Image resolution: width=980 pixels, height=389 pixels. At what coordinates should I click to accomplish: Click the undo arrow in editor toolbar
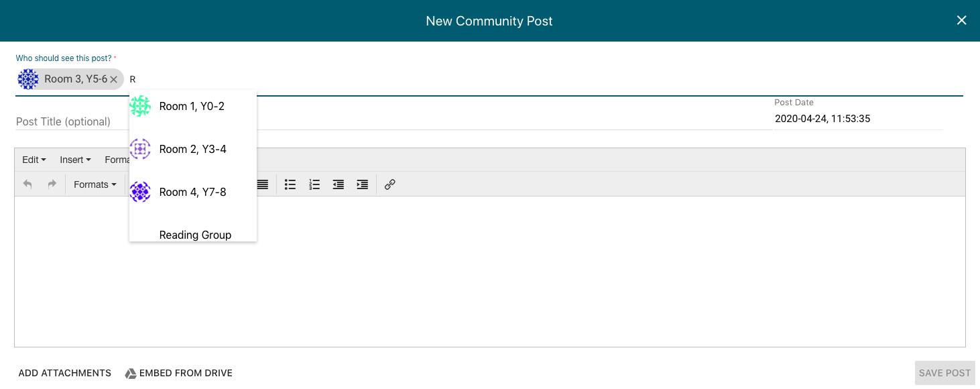pos(27,184)
